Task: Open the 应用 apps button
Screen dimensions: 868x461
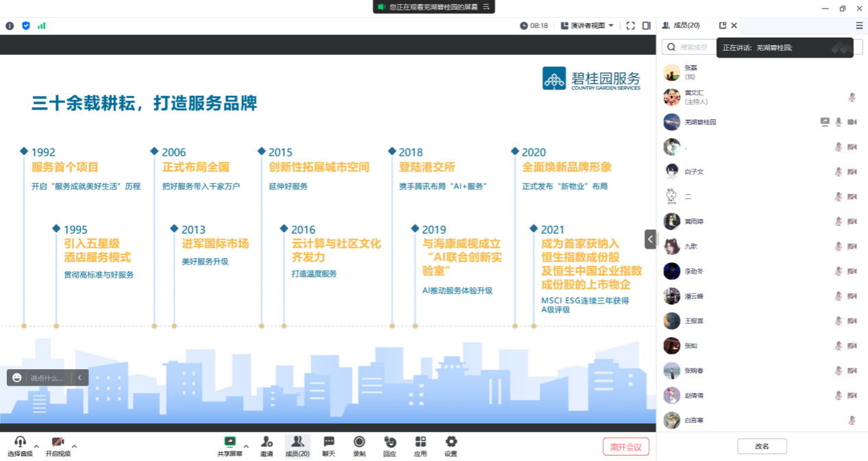Action: pos(420,445)
